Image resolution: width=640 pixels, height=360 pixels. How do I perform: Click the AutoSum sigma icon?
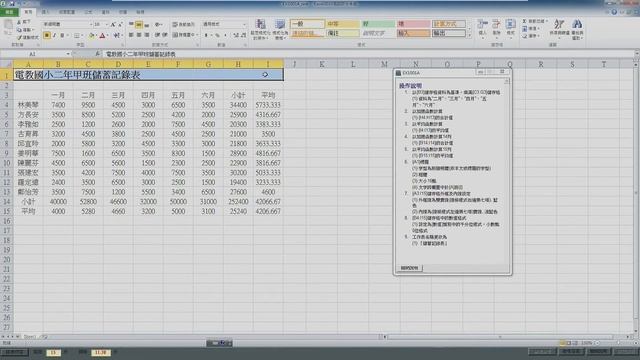click(525, 21)
